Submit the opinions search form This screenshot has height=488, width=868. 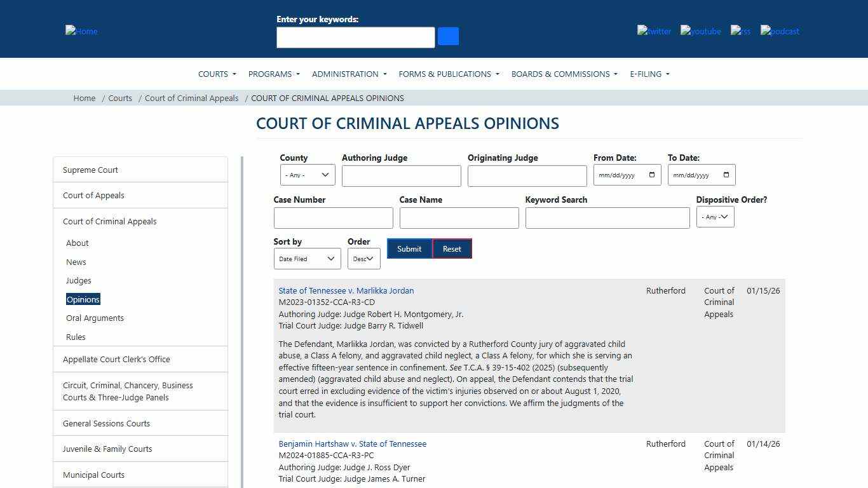pyautogui.click(x=409, y=248)
